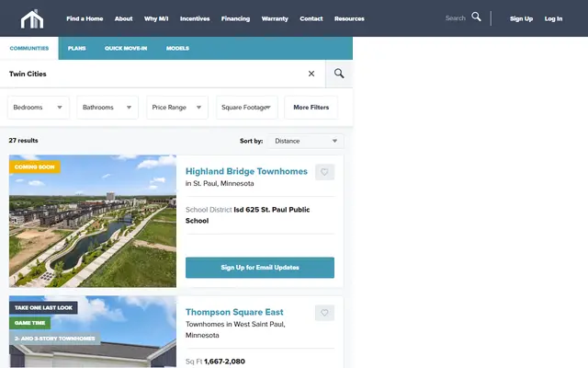
Task: Open the Contact menu item
Action: [311, 18]
